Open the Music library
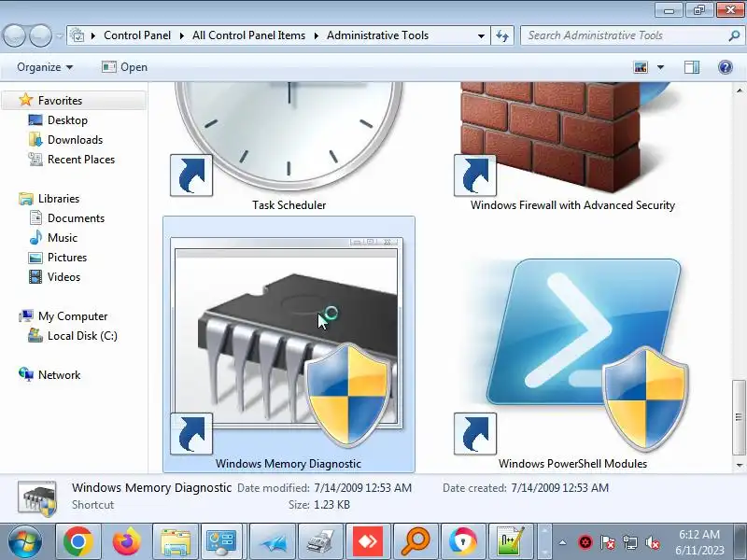The height and width of the screenshot is (560, 747). pyautogui.click(x=62, y=237)
